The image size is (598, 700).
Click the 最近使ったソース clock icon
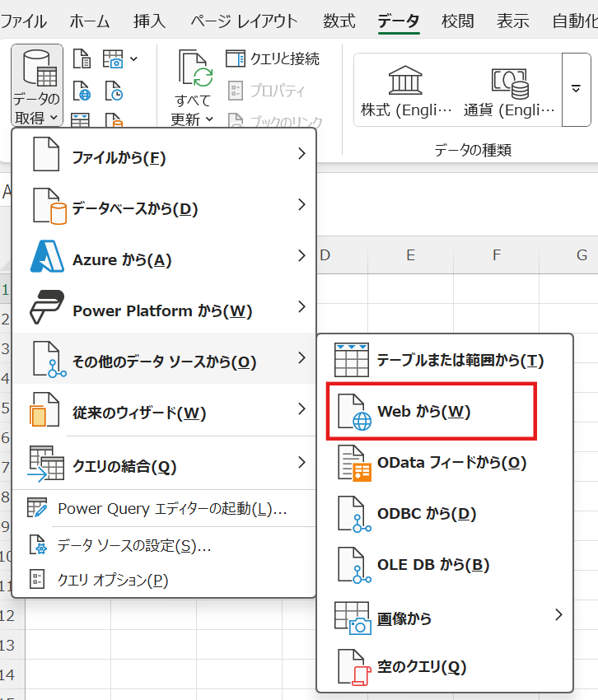click(114, 91)
